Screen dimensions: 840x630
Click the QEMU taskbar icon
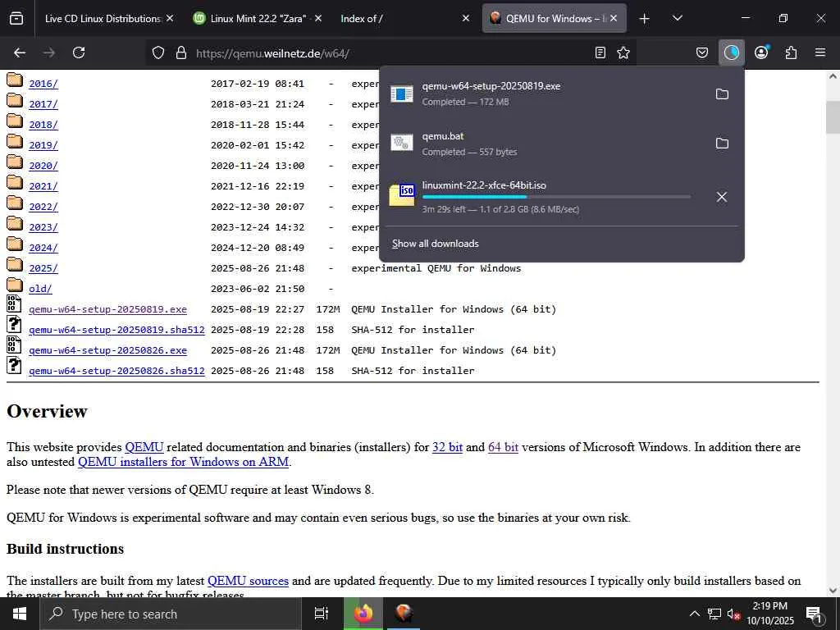pos(404,614)
